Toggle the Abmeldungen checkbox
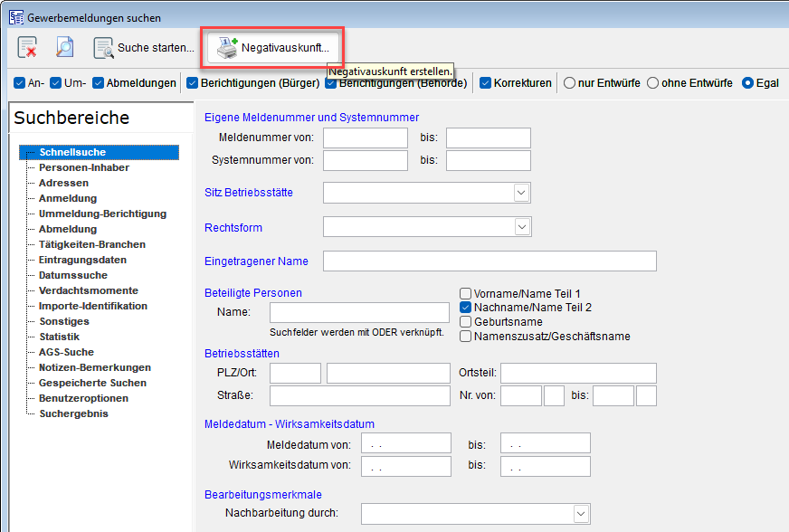 pos(99,83)
